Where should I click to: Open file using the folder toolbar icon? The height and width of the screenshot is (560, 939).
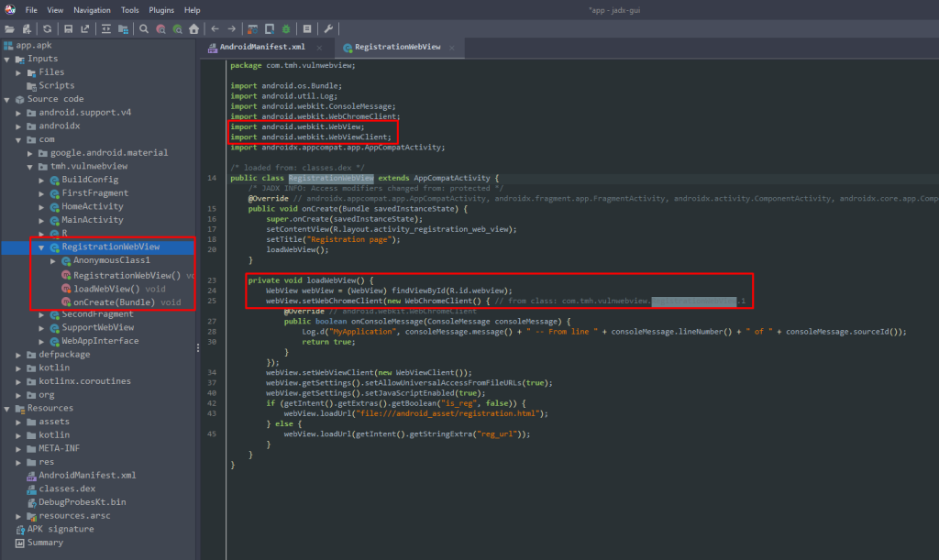[x=9, y=28]
